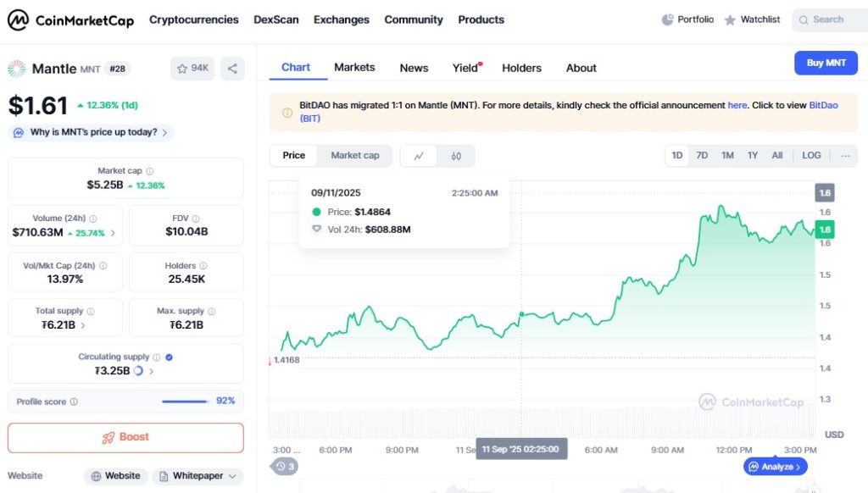Follow the 'here' announcement link
The height and width of the screenshot is (493, 868).
click(x=737, y=105)
